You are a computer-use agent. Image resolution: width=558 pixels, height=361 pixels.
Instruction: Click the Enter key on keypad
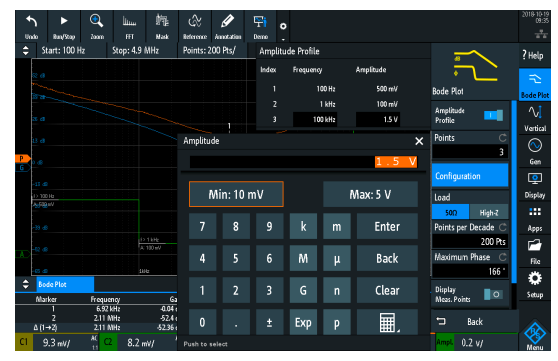(x=387, y=226)
